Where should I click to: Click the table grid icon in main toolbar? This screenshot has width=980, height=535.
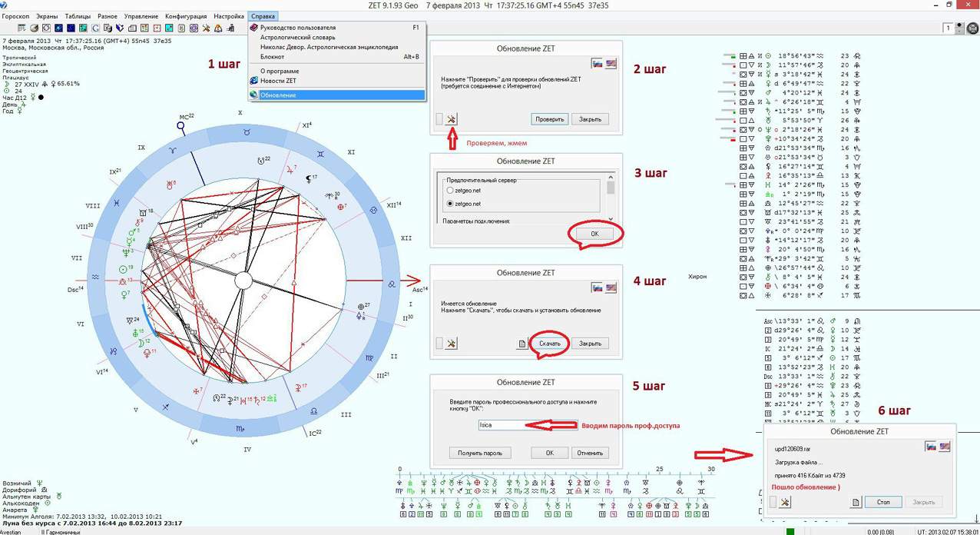point(22,28)
